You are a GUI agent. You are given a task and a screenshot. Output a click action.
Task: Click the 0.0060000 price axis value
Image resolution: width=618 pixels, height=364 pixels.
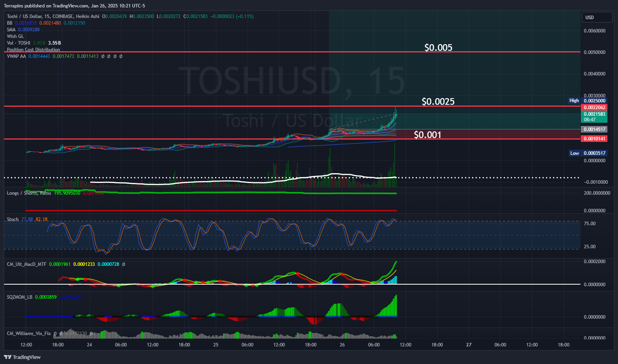coord(595,31)
